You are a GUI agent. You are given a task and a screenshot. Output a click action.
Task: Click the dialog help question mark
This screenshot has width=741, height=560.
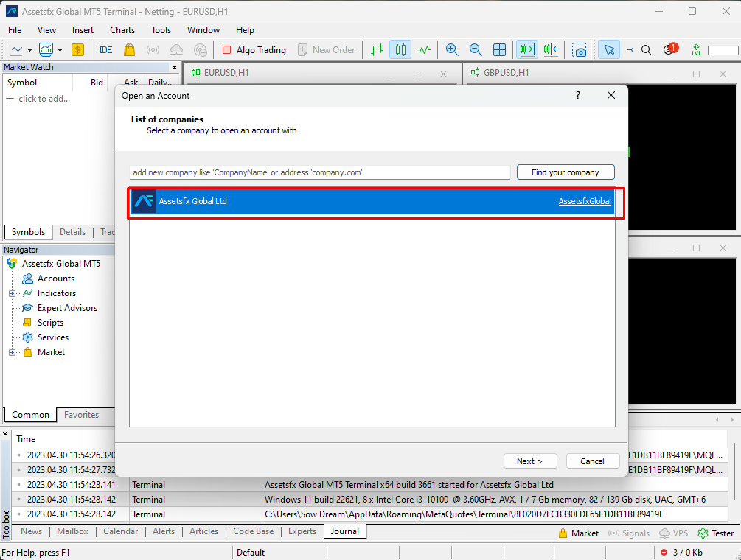pyautogui.click(x=577, y=95)
